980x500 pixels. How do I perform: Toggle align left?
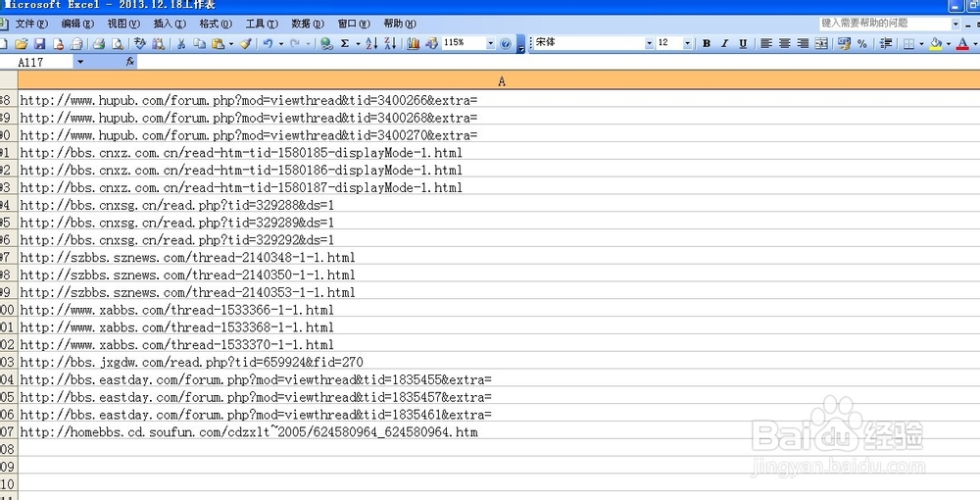[766, 44]
